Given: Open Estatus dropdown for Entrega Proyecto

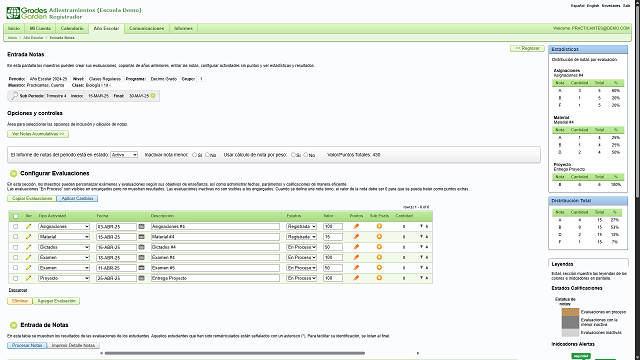Looking at the screenshot, I should (301, 278).
